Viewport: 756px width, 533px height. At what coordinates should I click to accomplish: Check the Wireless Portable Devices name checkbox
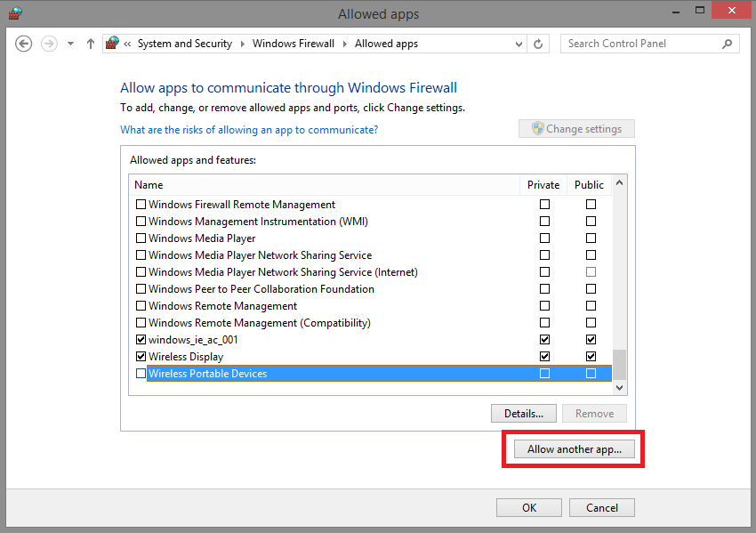click(141, 374)
